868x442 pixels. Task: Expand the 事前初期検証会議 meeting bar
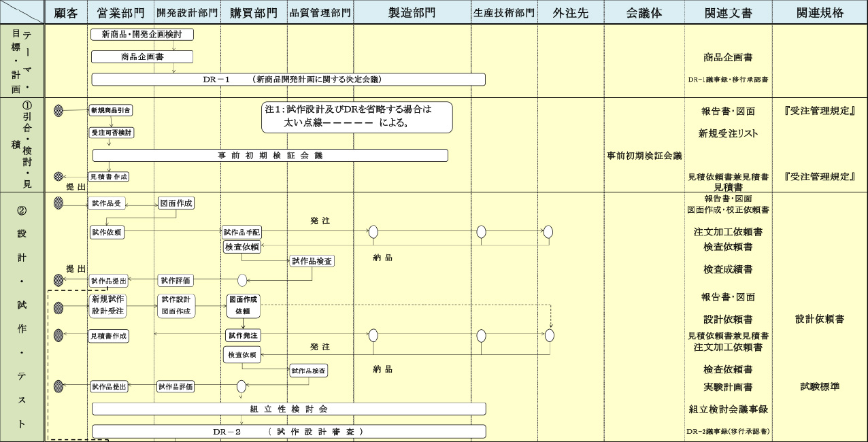pos(272,154)
